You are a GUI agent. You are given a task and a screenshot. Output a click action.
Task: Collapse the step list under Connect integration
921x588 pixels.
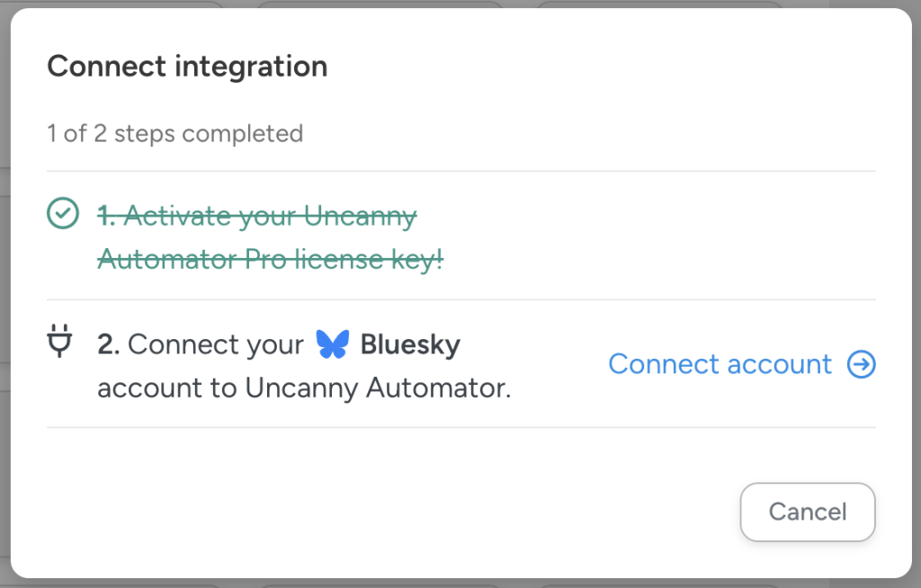tap(186, 66)
